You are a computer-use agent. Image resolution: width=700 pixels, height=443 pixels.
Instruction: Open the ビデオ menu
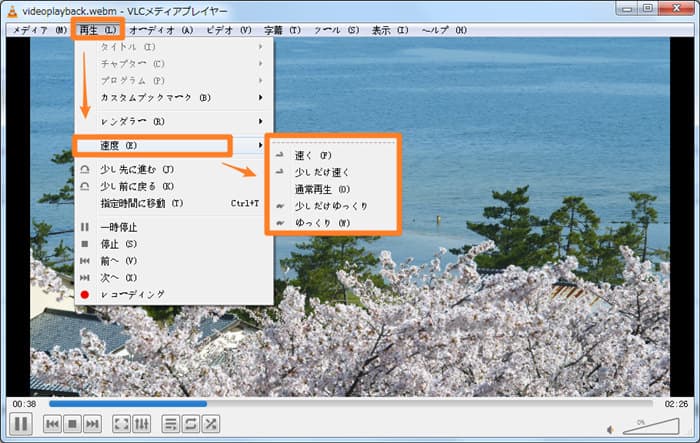point(229,30)
